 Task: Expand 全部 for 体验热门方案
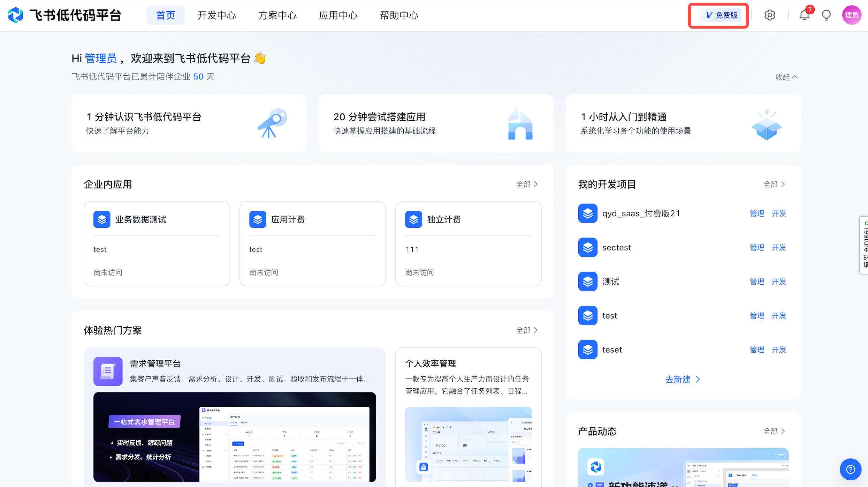click(x=527, y=330)
